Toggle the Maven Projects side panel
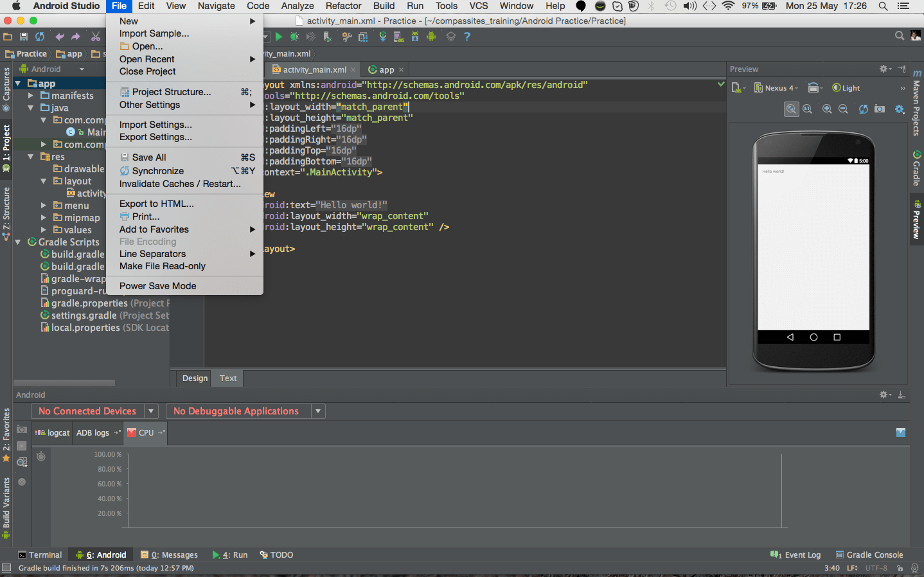924x577 pixels. pos(917,103)
